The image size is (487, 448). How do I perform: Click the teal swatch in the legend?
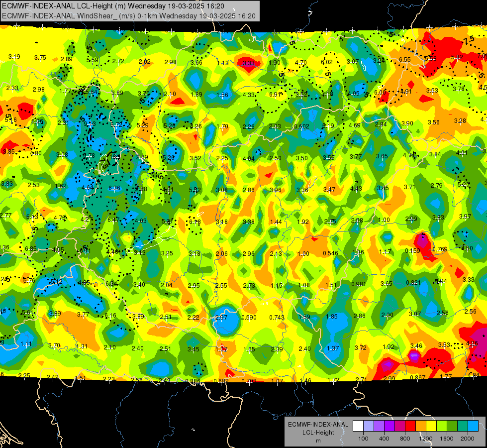click(463, 426)
